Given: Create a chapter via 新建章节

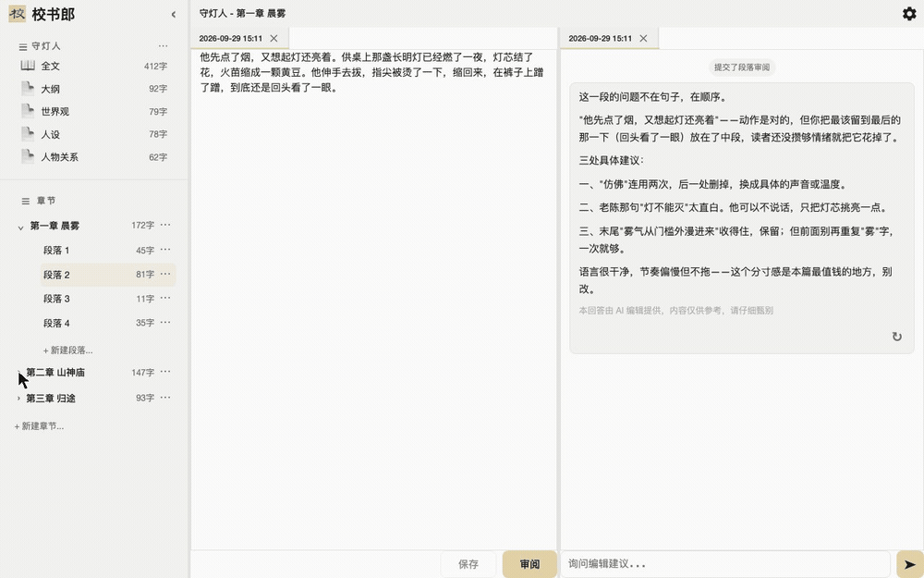Looking at the screenshot, I should click(x=39, y=425).
